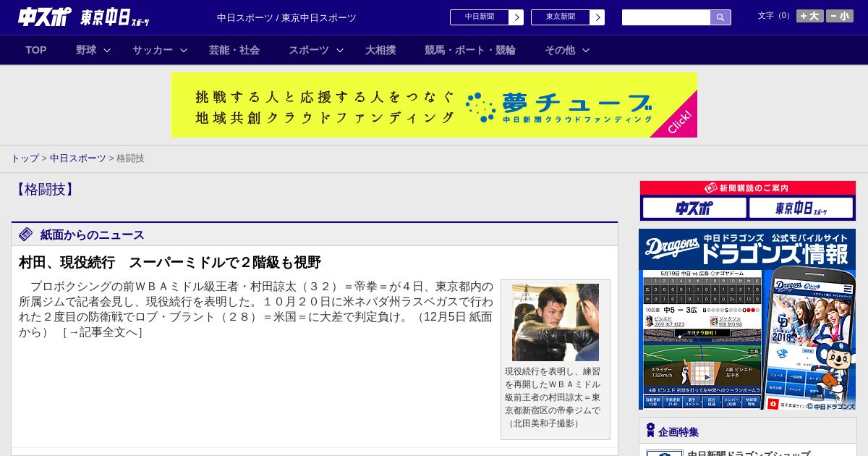Click the 【格闘技】 section heading
868x456 pixels.
pyautogui.click(x=45, y=190)
